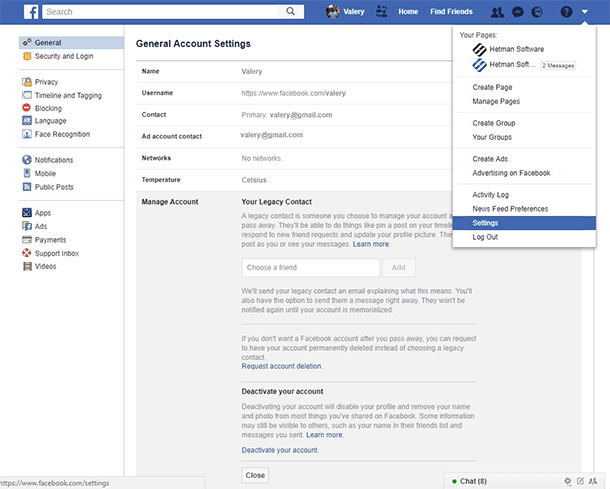
Task: Click Valery's name in top bar
Action: (354, 12)
